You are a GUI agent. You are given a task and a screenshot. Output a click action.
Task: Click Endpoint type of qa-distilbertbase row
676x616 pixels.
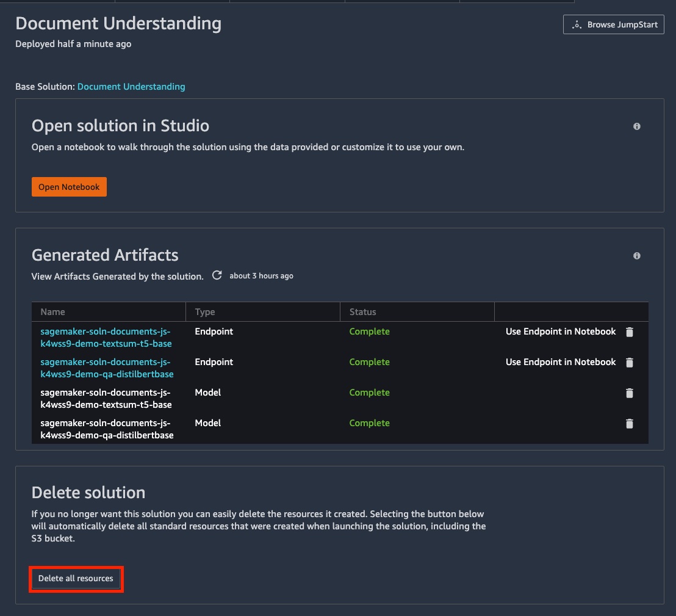pyautogui.click(x=214, y=362)
